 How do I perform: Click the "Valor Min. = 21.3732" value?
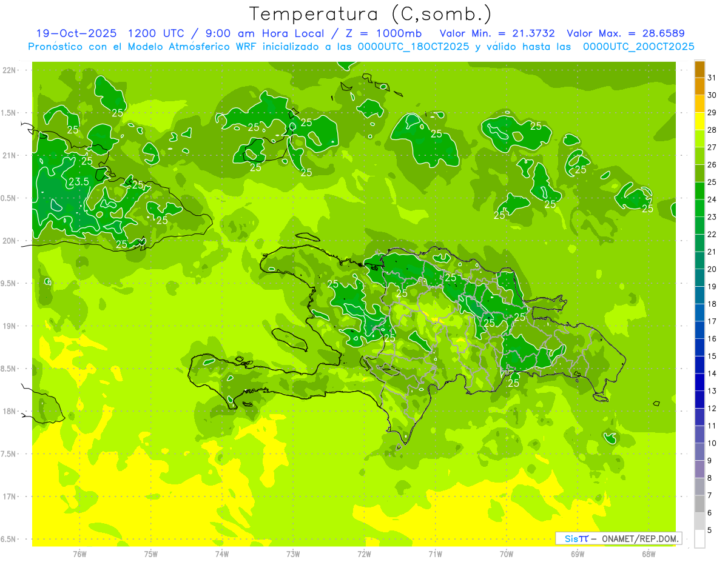pos(497,33)
